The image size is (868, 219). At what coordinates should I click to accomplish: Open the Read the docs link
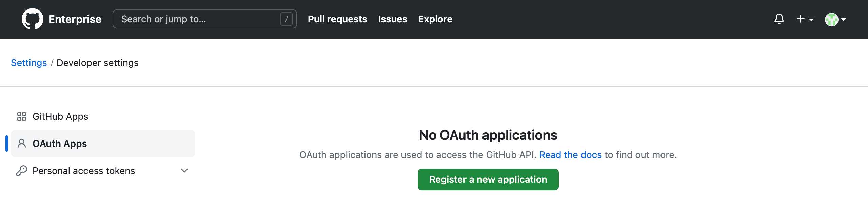click(570, 155)
